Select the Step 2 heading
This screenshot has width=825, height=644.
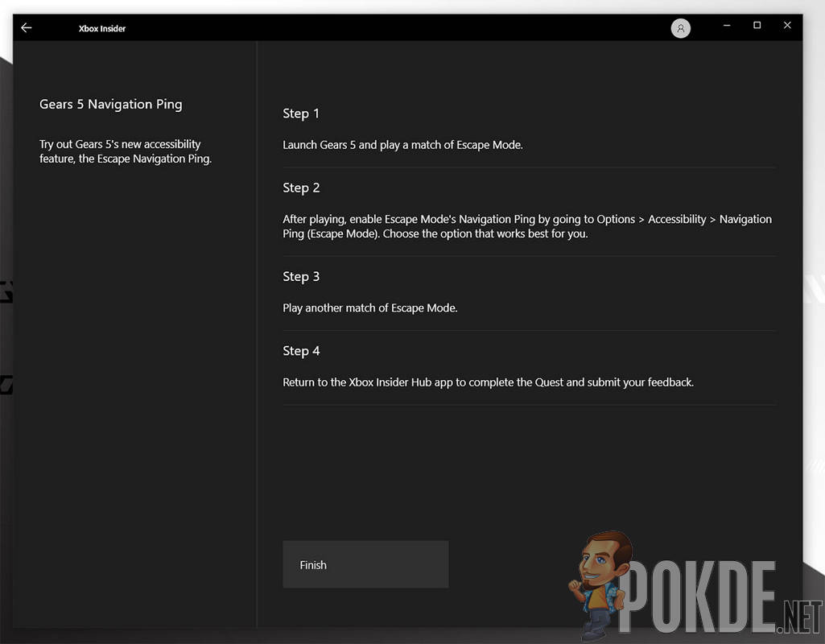click(x=301, y=188)
